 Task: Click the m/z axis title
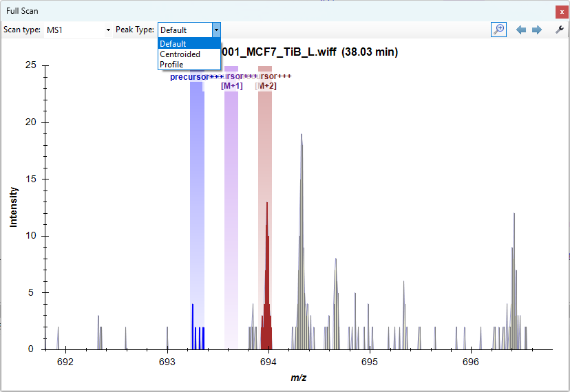coord(298,378)
